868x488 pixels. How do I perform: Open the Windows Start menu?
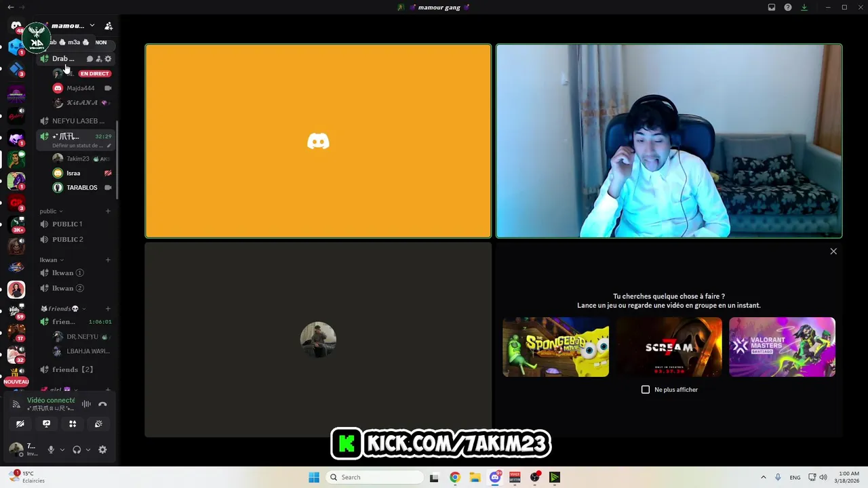[x=314, y=477]
